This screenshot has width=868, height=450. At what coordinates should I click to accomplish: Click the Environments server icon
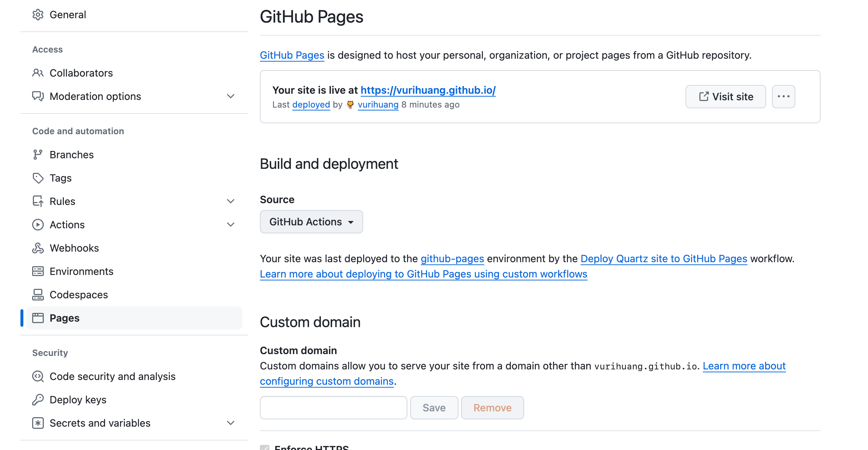tap(38, 271)
